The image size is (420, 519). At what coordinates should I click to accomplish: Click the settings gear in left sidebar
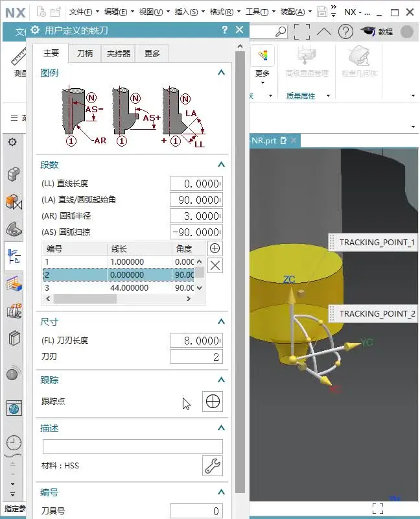pyautogui.click(x=12, y=142)
